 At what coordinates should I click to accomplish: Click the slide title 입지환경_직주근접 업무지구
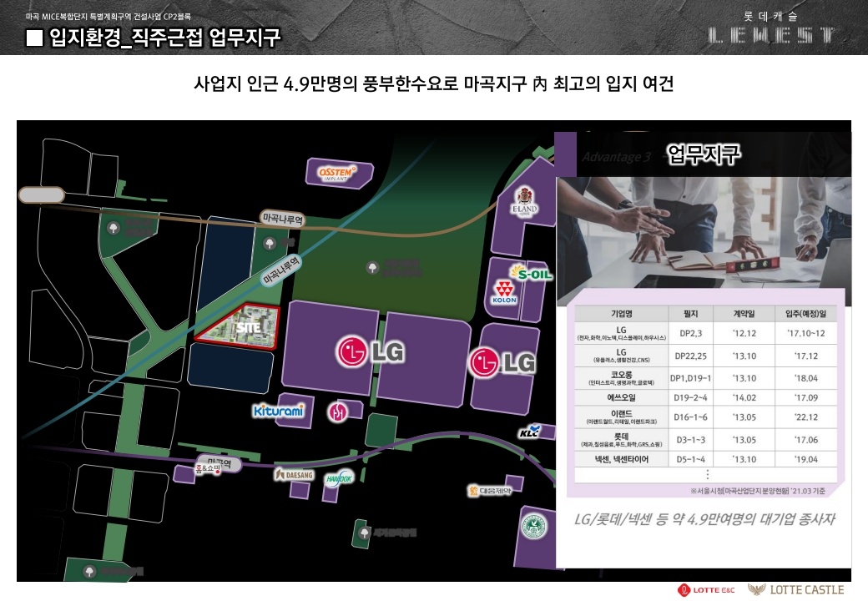click(x=165, y=38)
